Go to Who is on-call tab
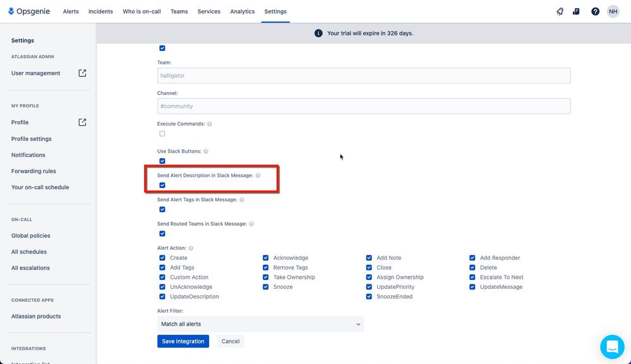The image size is (631, 364). coord(141,11)
